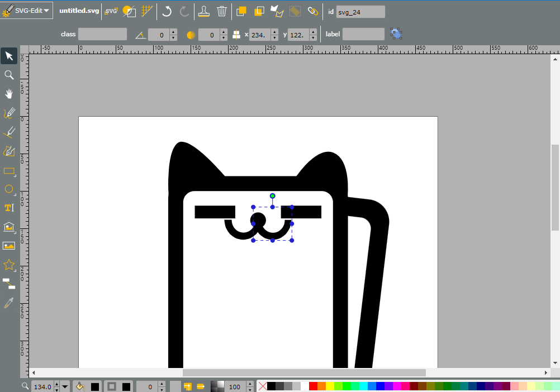Toggle wireframe mode
The height and width of the screenshot is (392, 560).
coord(129,11)
